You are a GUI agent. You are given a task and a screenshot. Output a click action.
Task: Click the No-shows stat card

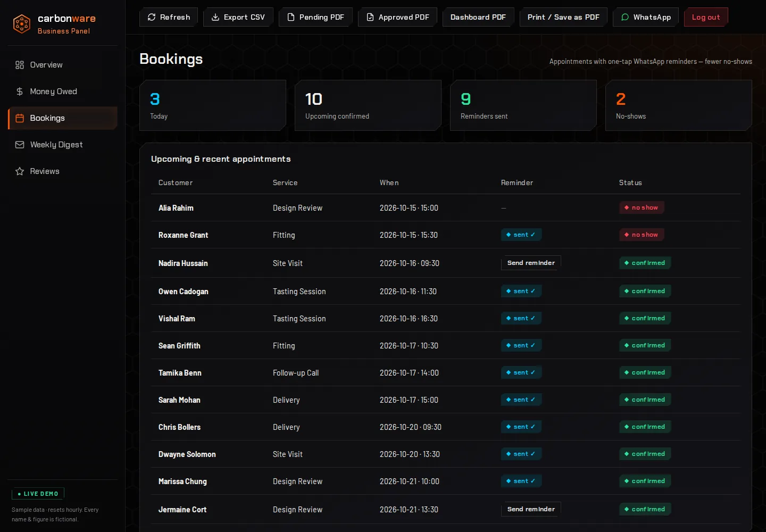pyautogui.click(x=679, y=105)
